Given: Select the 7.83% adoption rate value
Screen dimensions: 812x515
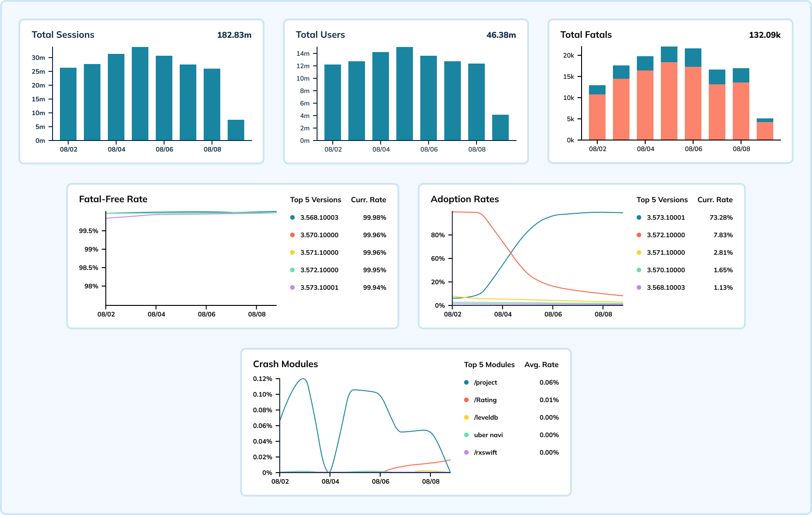Looking at the screenshot, I should pos(723,235).
